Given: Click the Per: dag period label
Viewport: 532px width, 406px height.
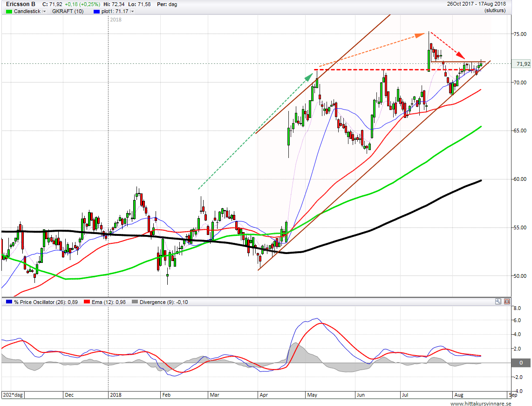Looking at the screenshot, I should [x=167, y=4].
